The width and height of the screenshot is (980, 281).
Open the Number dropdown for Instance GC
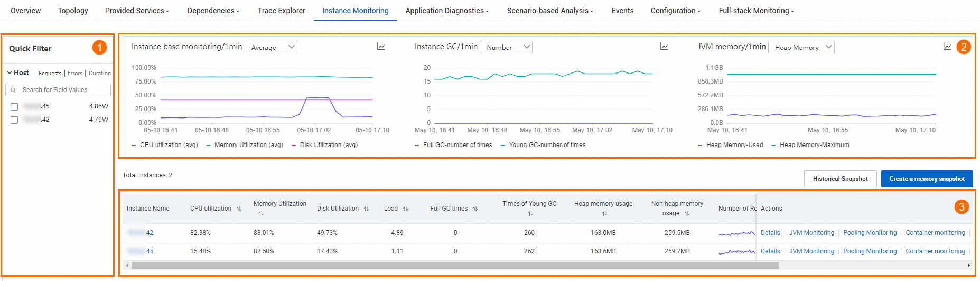click(506, 47)
